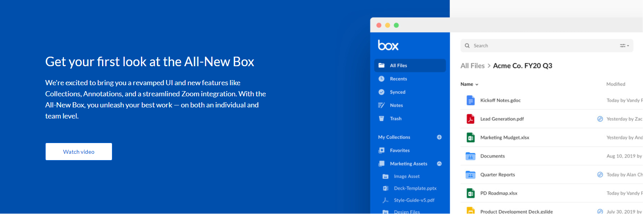The image size is (644, 214).
Task: Click the yellow minimize window button
Action: coord(388,25)
